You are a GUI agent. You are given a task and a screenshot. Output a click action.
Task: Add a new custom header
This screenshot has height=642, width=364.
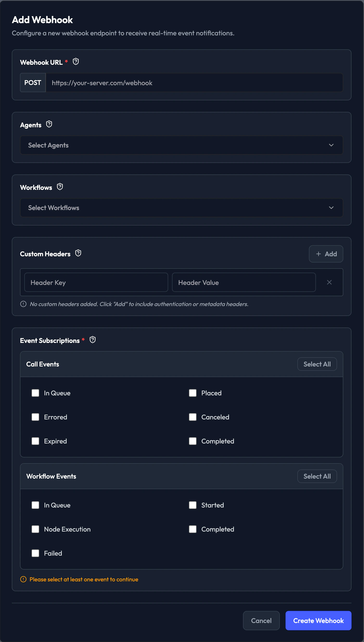click(326, 254)
